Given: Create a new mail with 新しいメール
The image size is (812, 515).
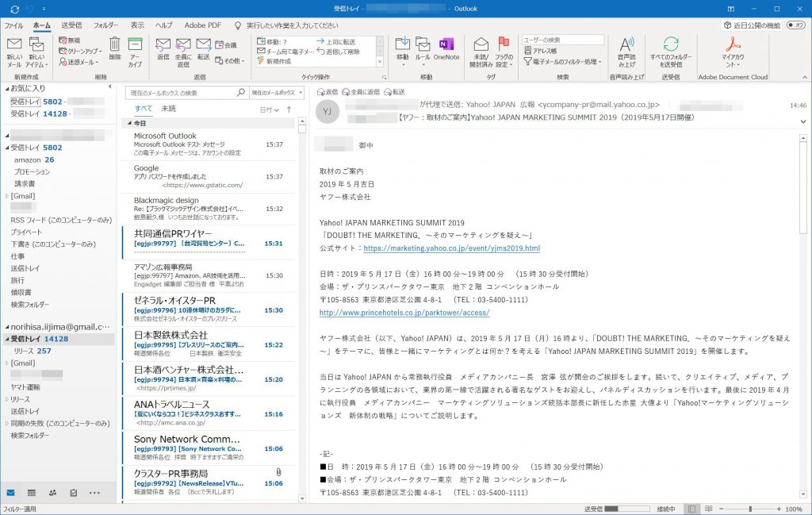Looking at the screenshot, I should click(14, 52).
